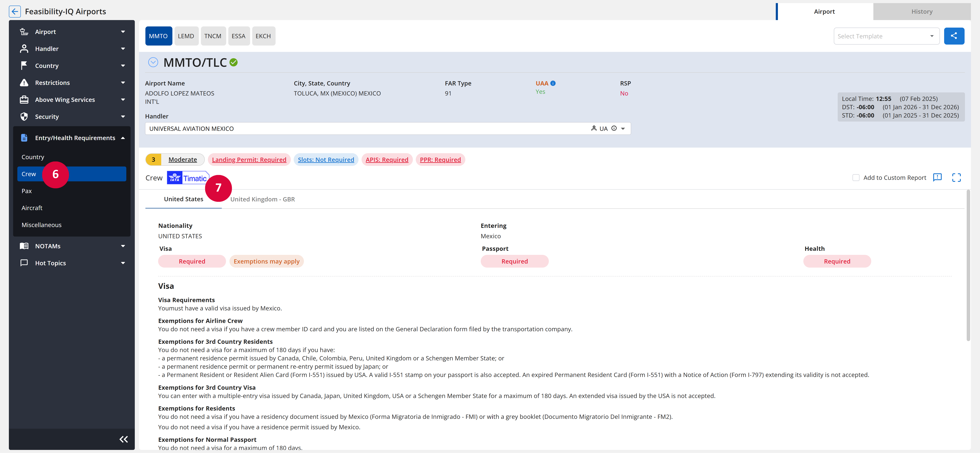Click the Passport Required badge
This screenshot has width=980, height=453.
tap(514, 262)
